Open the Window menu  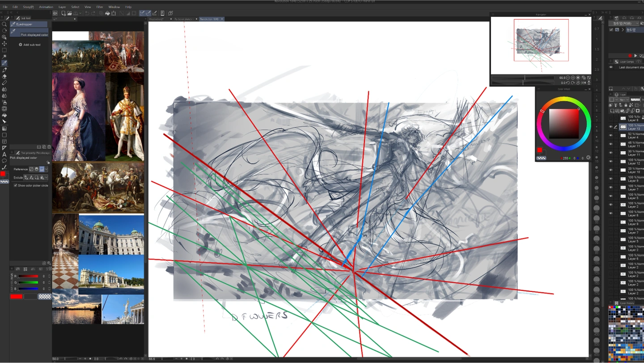tap(114, 7)
